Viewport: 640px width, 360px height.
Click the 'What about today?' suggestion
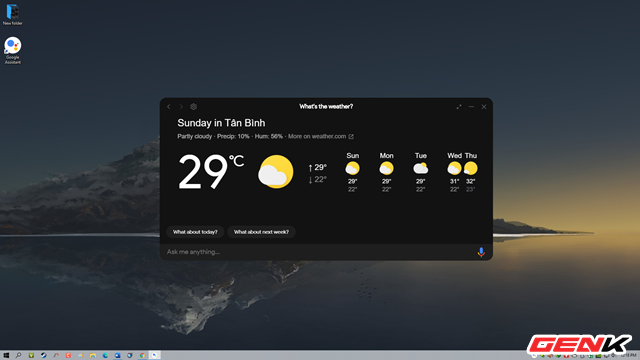click(x=195, y=232)
